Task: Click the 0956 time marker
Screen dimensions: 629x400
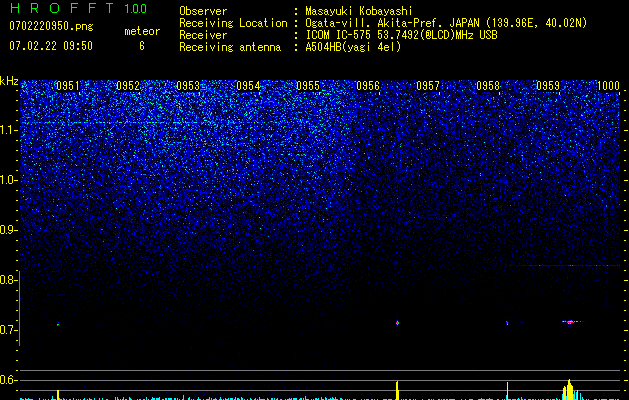Action: click(368, 86)
